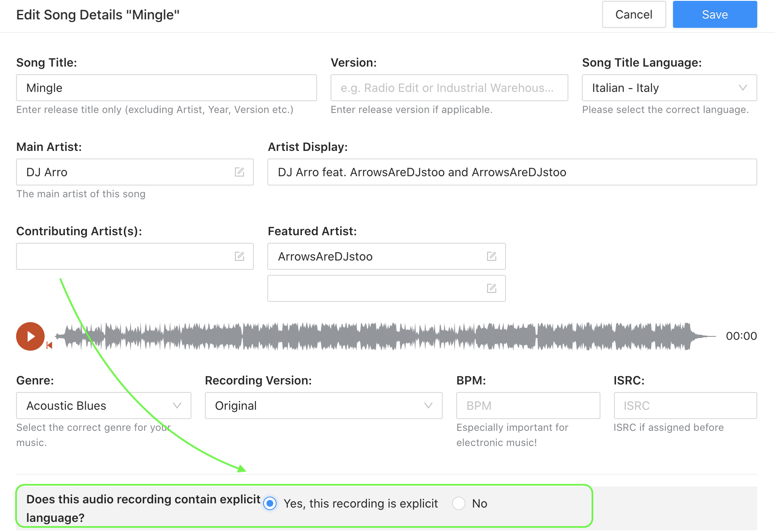Open the Recording Version dropdown
The width and height of the screenshot is (775, 532).
click(324, 406)
